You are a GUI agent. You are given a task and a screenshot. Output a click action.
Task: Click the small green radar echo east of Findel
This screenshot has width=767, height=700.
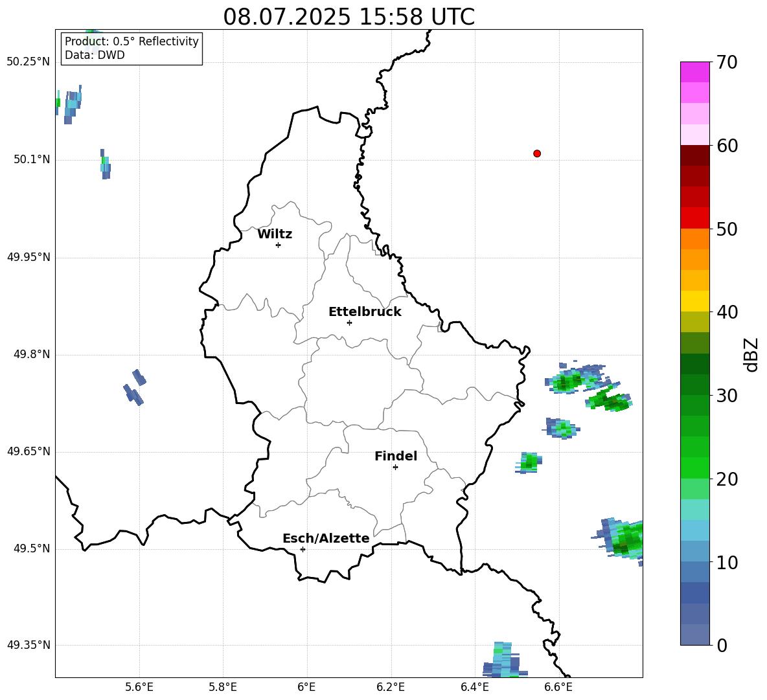pyautogui.click(x=529, y=462)
